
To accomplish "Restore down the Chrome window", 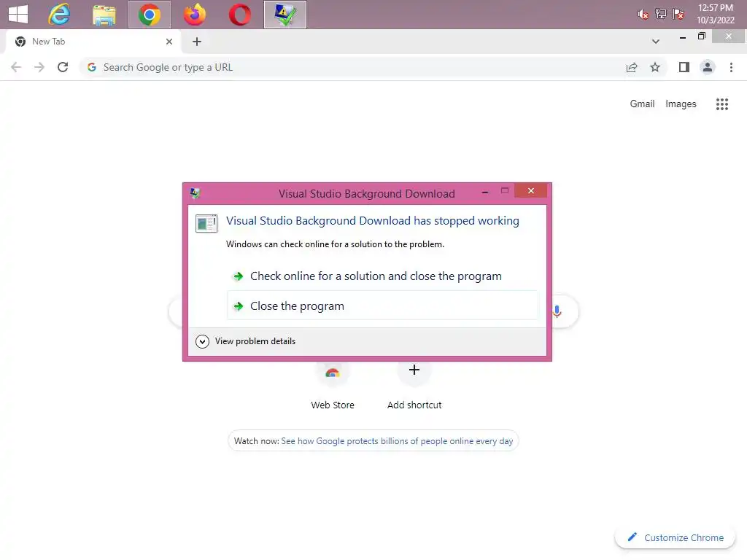I will pos(701,36).
